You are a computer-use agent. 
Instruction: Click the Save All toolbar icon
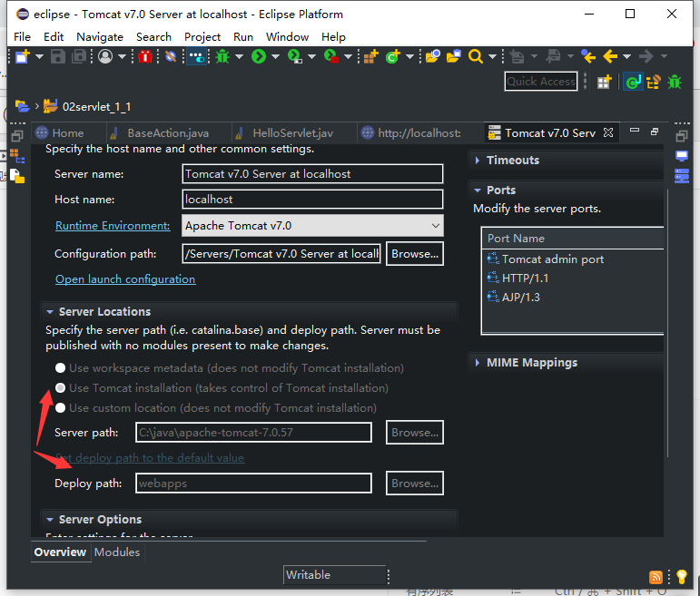coord(79,56)
